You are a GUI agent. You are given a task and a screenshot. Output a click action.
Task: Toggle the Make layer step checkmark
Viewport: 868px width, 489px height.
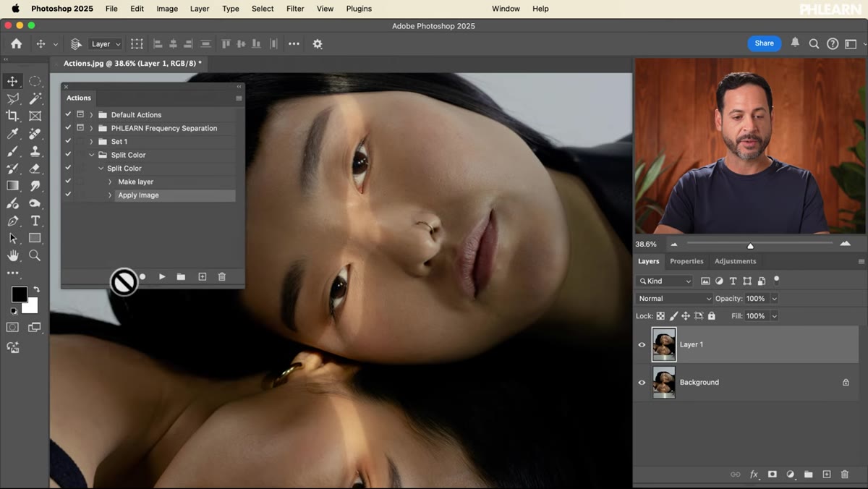coord(68,182)
